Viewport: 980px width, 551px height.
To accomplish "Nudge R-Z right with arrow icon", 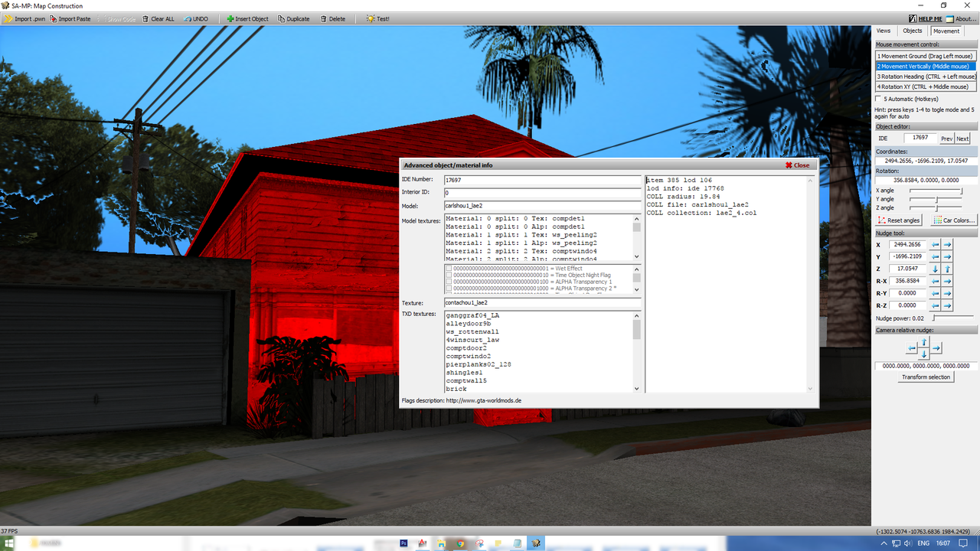I will point(948,305).
